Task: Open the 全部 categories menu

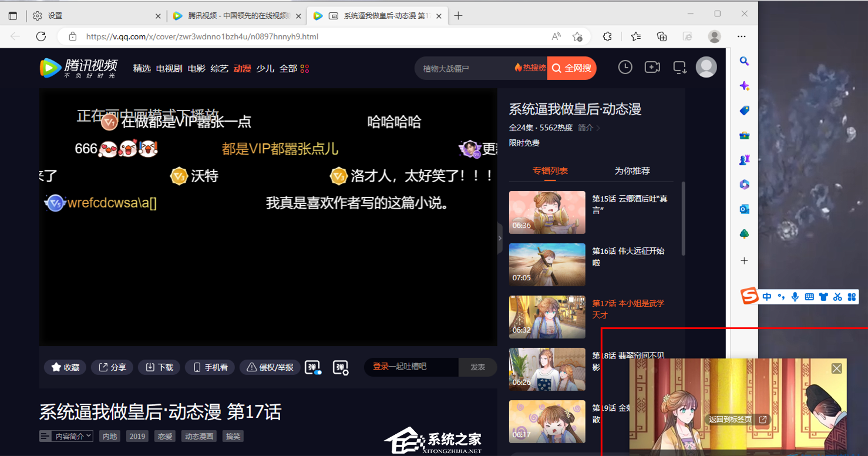Action: [294, 69]
